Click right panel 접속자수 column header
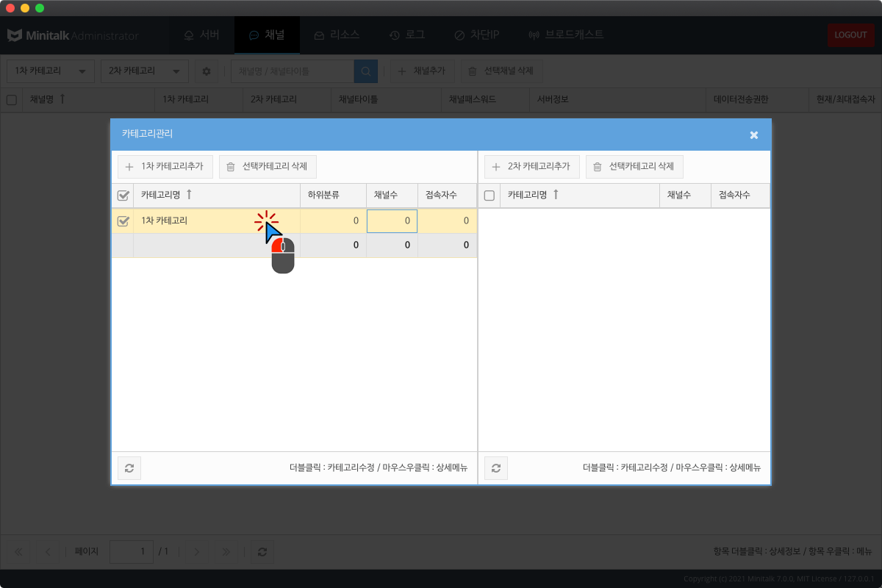The height and width of the screenshot is (588, 882). coord(740,195)
